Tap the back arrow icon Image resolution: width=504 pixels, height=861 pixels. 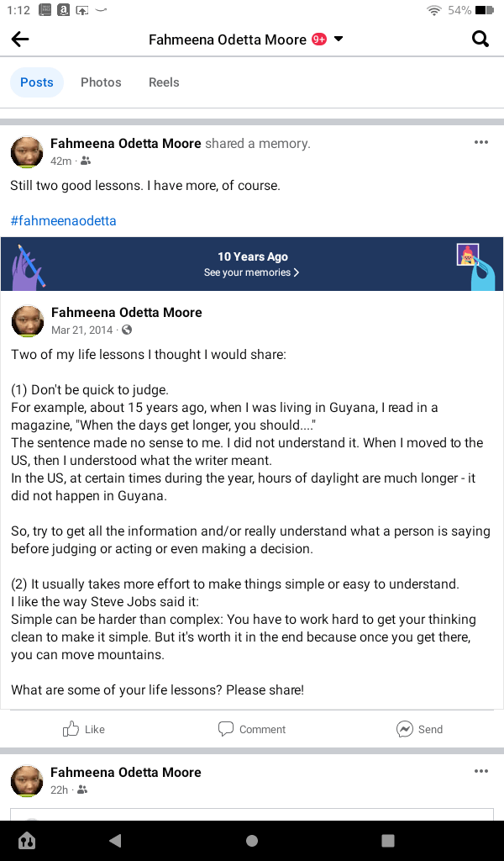tap(20, 40)
